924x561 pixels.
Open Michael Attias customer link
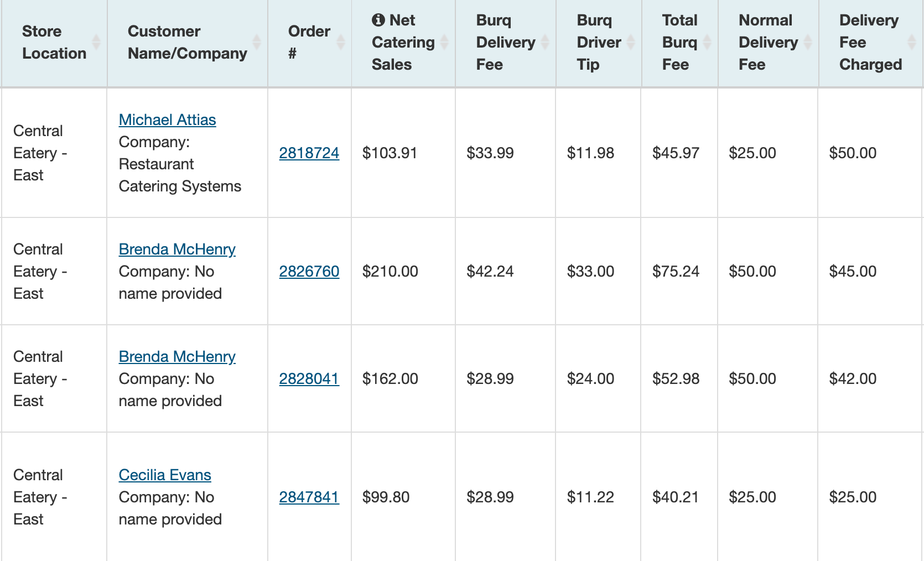(x=167, y=120)
